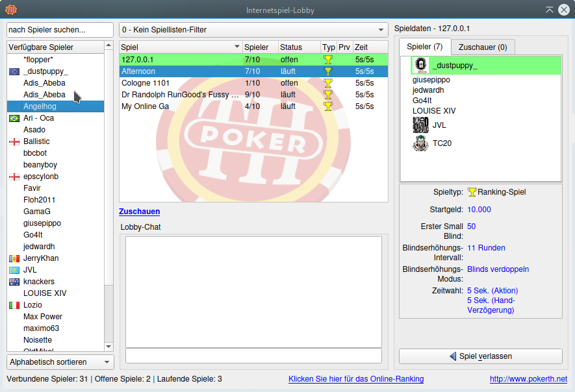Click the _dustpuppy_ avatar in Spieler tab
The height and width of the screenshot is (392, 575).
(420, 65)
